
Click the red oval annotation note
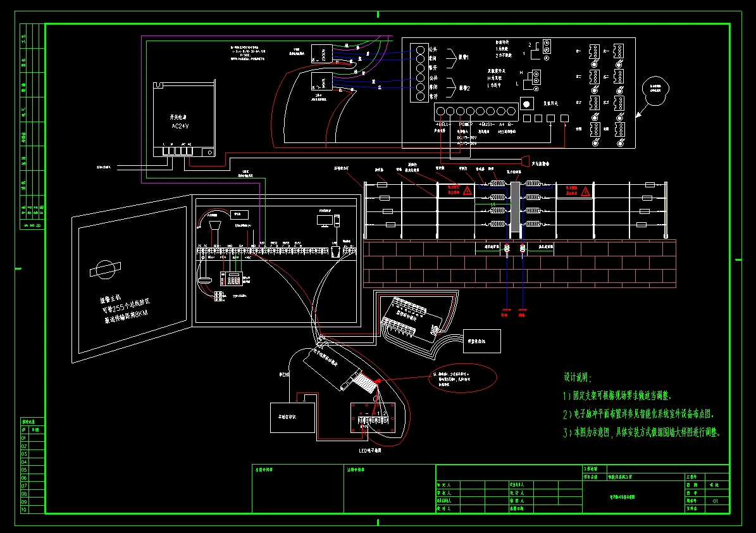tap(463, 378)
